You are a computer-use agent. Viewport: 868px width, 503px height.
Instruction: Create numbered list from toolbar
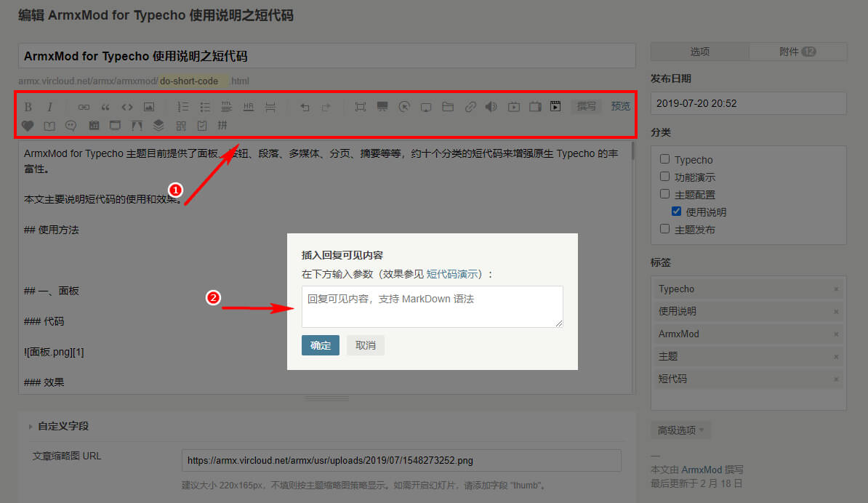182,107
